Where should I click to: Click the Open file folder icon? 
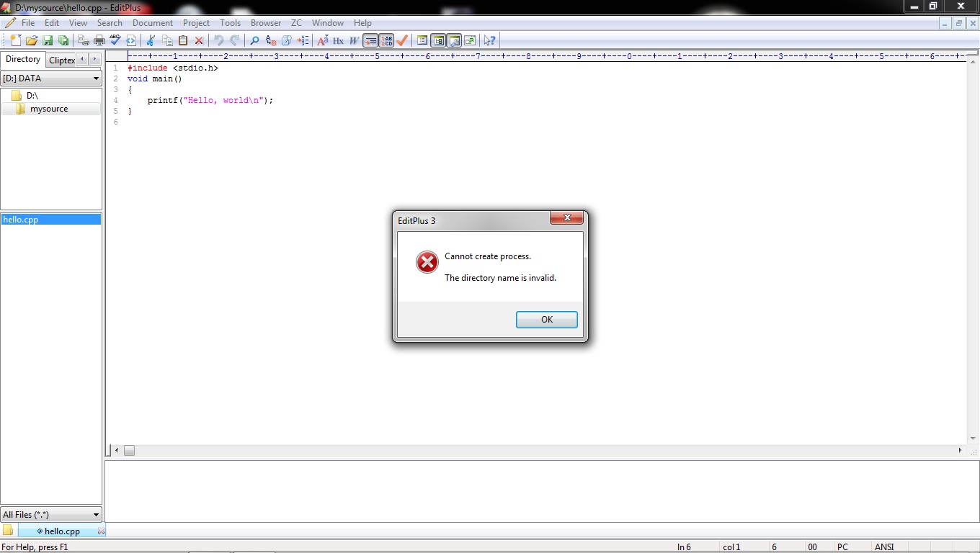tap(32, 40)
